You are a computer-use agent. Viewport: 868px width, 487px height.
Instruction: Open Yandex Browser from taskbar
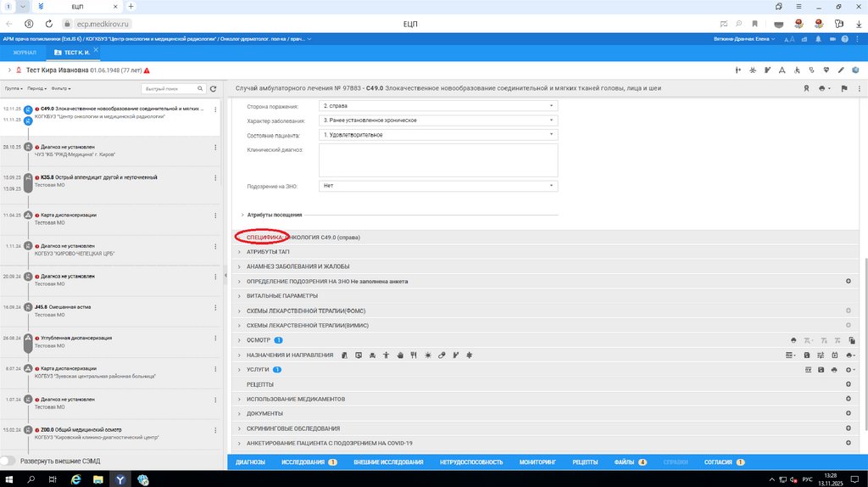click(120, 479)
